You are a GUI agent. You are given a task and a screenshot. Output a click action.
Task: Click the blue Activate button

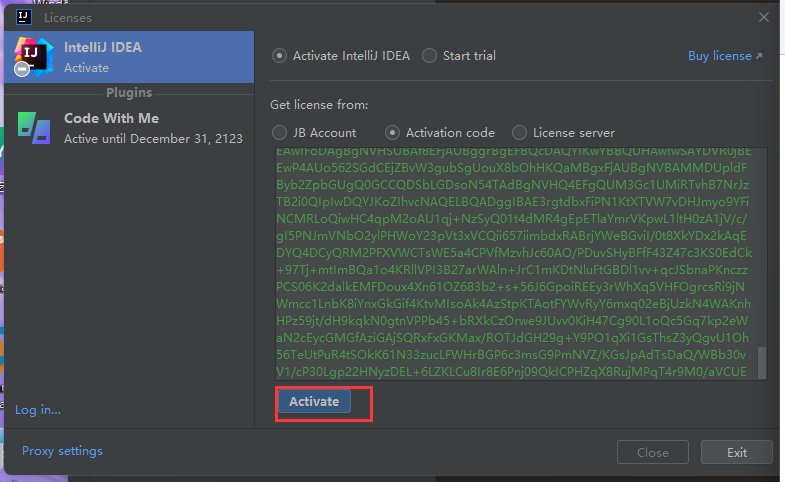[314, 401]
